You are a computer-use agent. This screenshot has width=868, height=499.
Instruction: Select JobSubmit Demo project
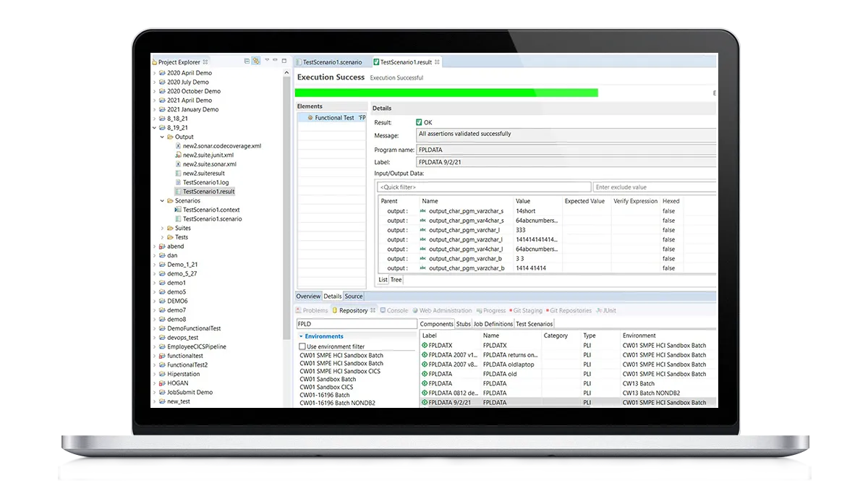click(190, 392)
